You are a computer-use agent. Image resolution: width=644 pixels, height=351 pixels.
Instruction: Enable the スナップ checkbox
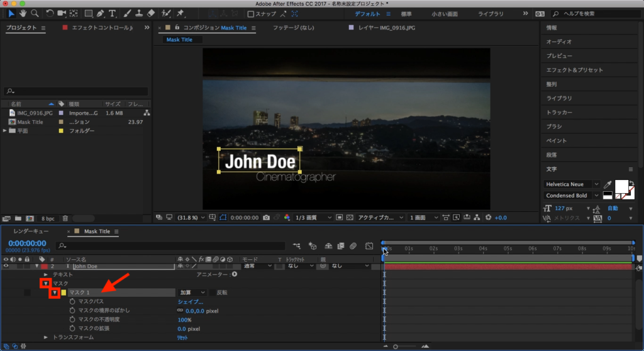tap(251, 14)
